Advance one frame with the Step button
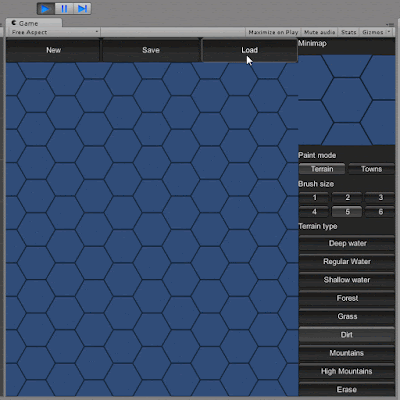 click(82, 8)
